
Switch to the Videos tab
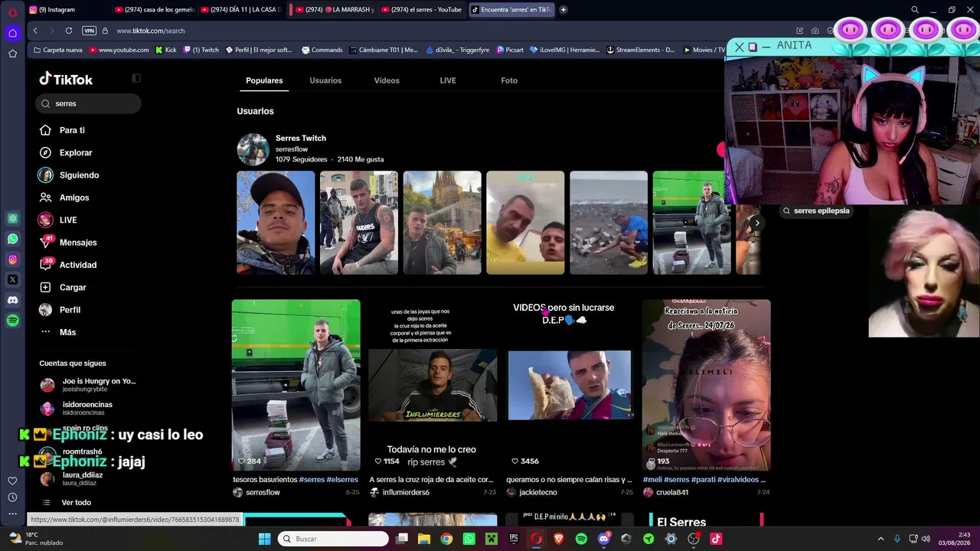tap(387, 80)
